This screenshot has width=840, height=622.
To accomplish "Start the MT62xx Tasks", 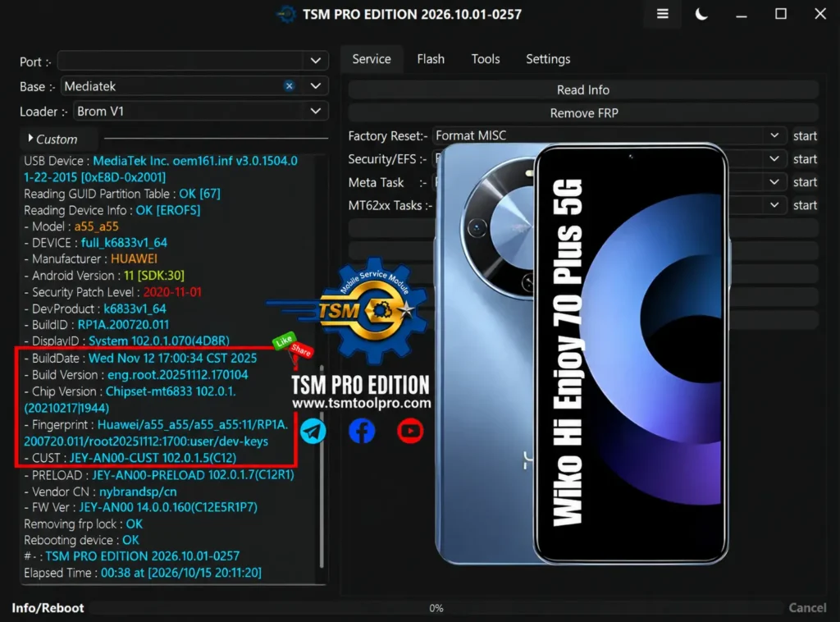I will pos(805,204).
